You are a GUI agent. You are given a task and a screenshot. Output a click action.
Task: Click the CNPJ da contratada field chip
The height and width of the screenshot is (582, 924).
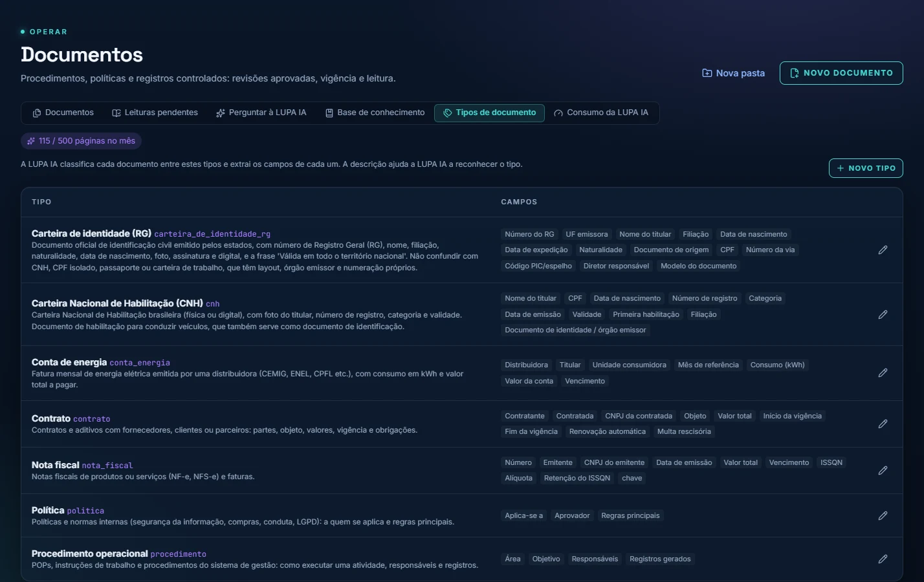coord(639,416)
